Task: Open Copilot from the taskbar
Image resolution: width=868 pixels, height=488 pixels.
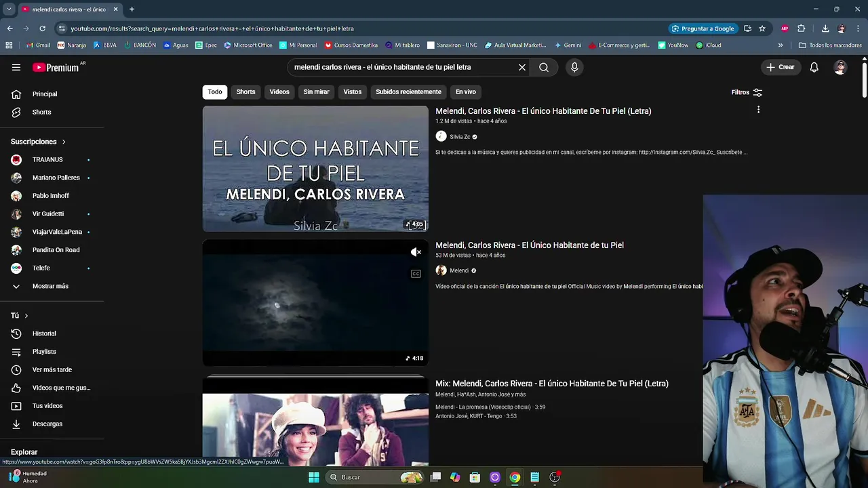Action: pos(455,477)
